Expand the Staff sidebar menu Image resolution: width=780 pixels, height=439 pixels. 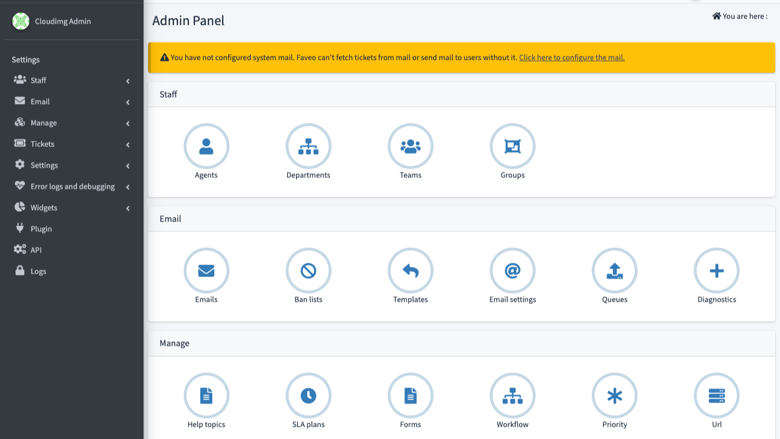point(72,80)
